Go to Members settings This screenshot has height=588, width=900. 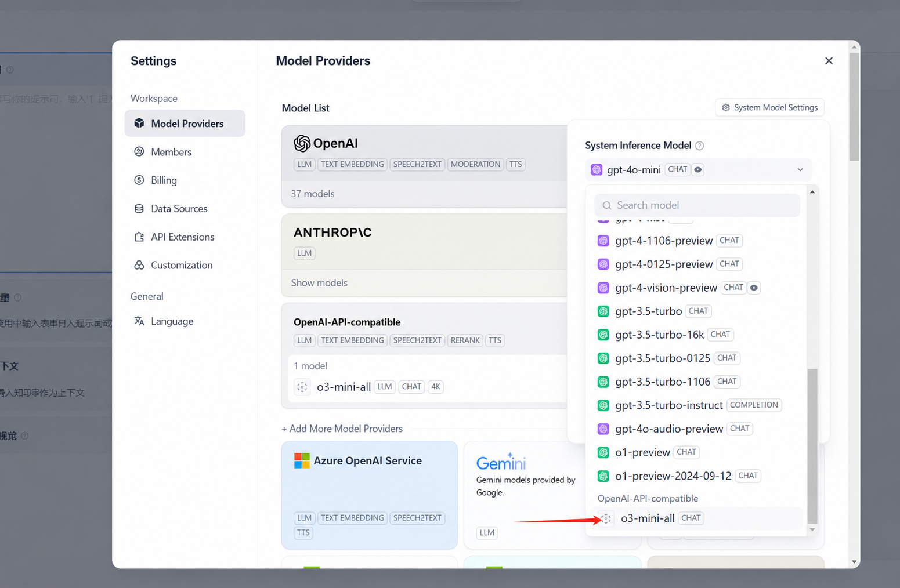[185, 151]
